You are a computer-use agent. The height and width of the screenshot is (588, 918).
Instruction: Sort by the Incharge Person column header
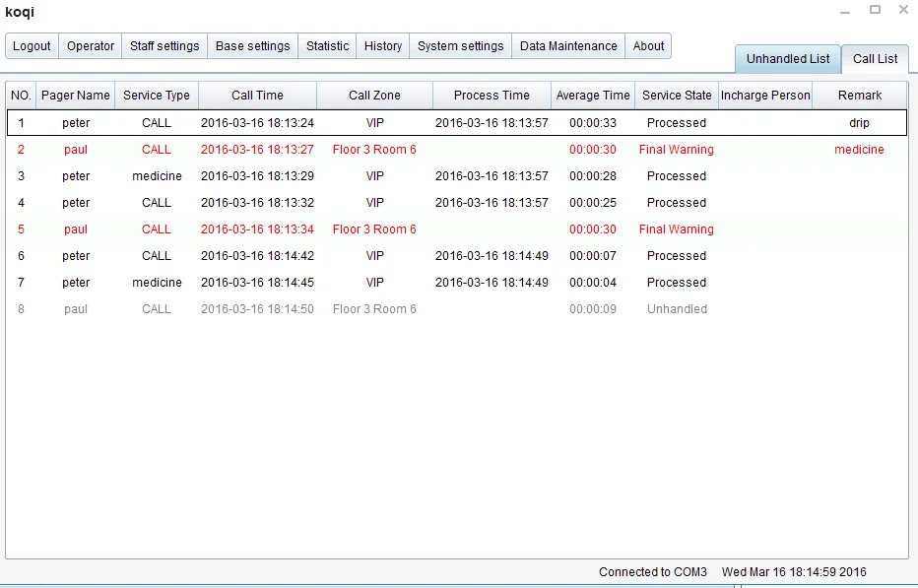pyautogui.click(x=765, y=96)
